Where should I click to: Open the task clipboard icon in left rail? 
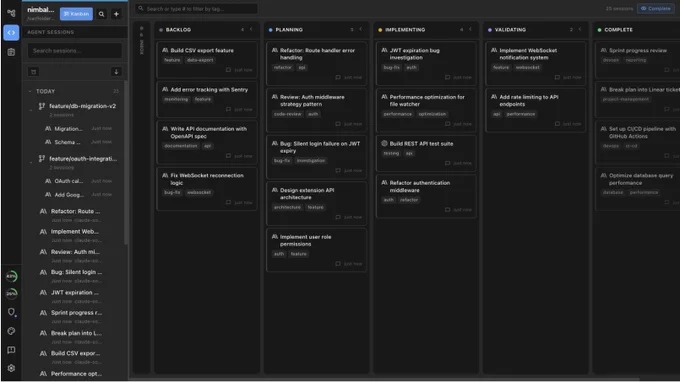click(11, 52)
